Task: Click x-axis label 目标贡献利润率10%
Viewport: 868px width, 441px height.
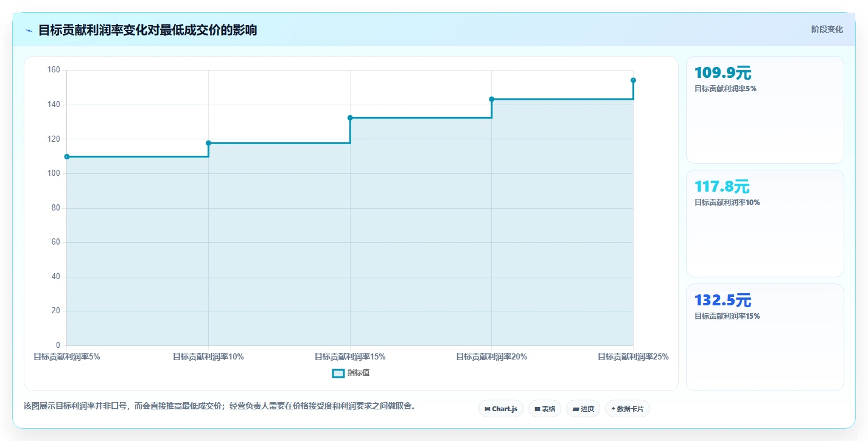Action: tap(208, 357)
